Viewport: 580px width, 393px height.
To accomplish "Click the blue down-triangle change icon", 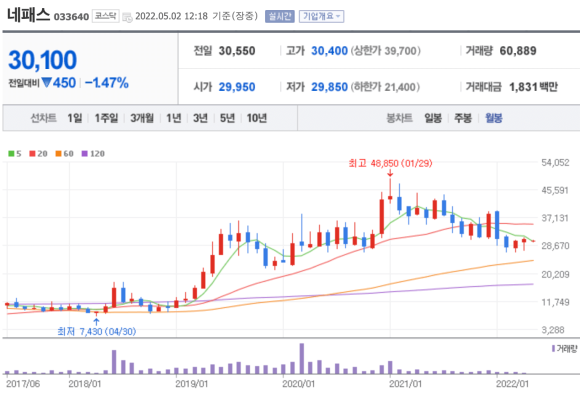I will click(46, 82).
